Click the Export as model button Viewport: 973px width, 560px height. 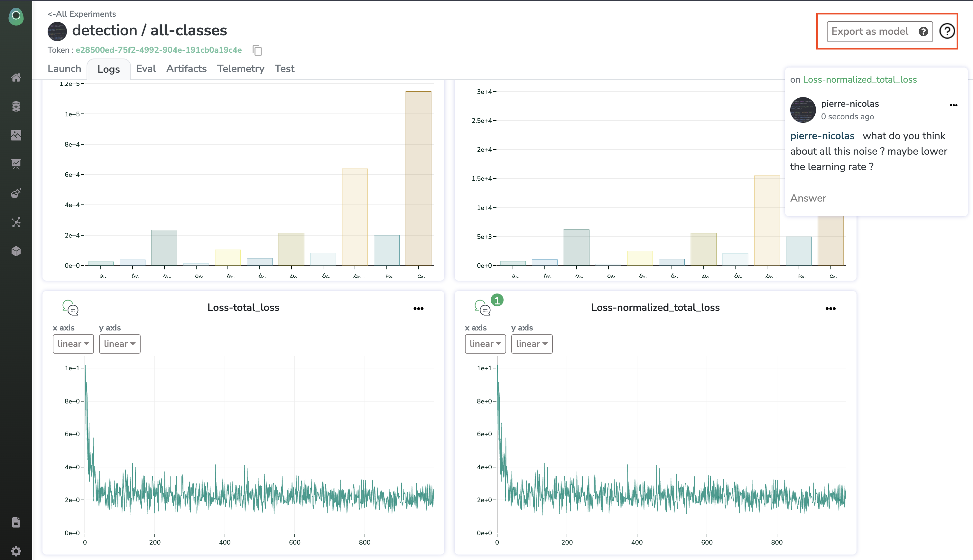click(871, 32)
